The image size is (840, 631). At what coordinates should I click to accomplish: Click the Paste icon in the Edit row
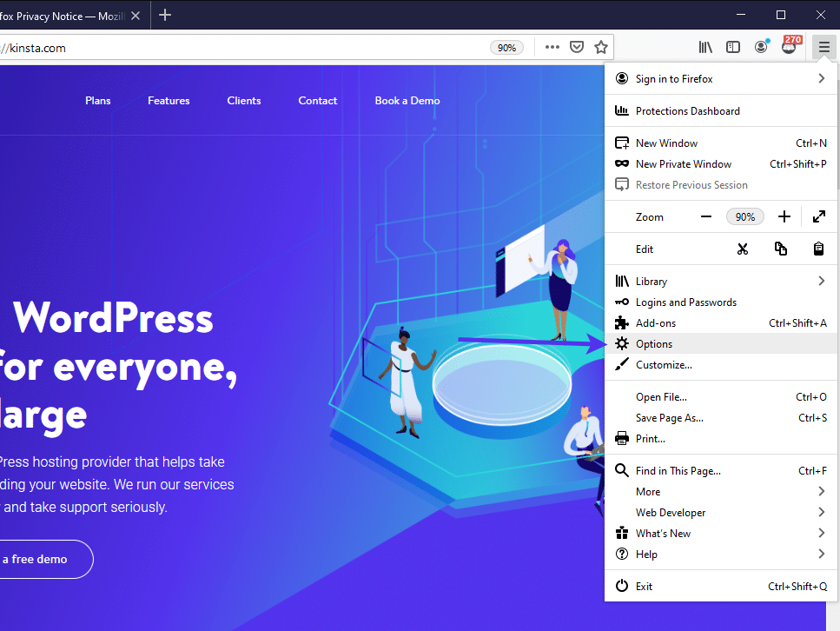tap(817, 249)
